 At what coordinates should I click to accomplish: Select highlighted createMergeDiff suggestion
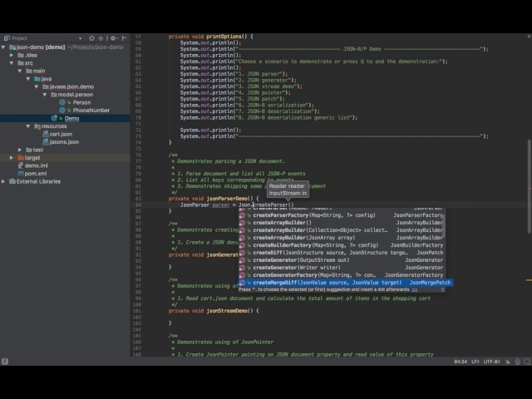click(346, 283)
